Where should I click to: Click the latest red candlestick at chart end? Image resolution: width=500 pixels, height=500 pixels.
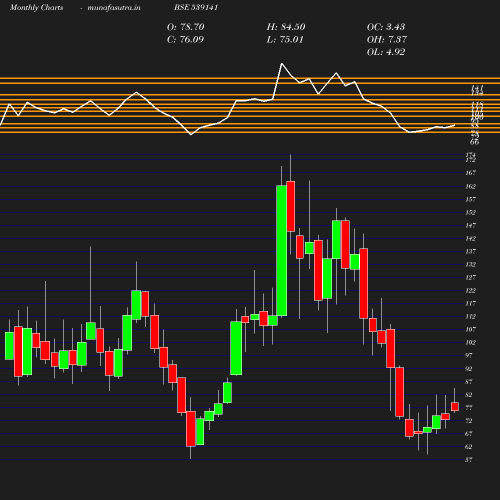click(455, 407)
